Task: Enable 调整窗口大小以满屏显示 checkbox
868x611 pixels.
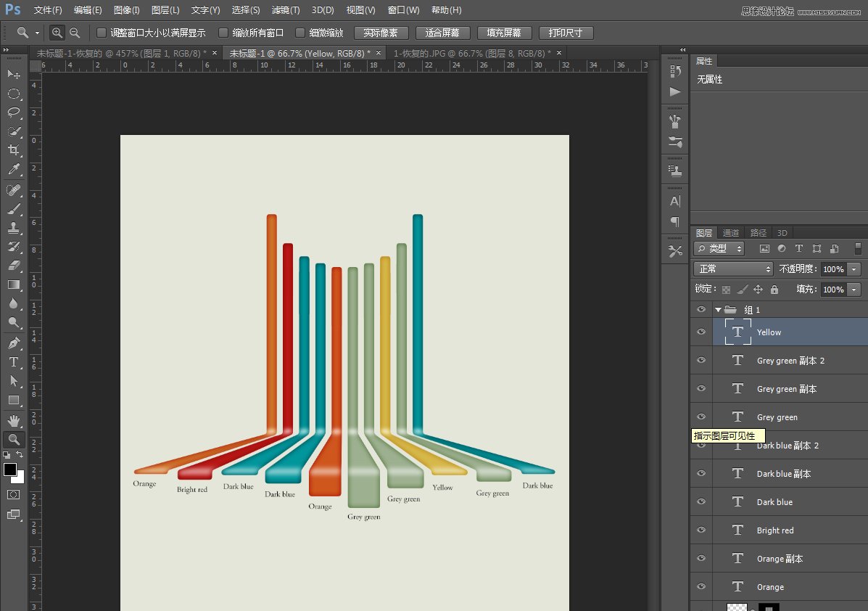Action: click(x=102, y=33)
